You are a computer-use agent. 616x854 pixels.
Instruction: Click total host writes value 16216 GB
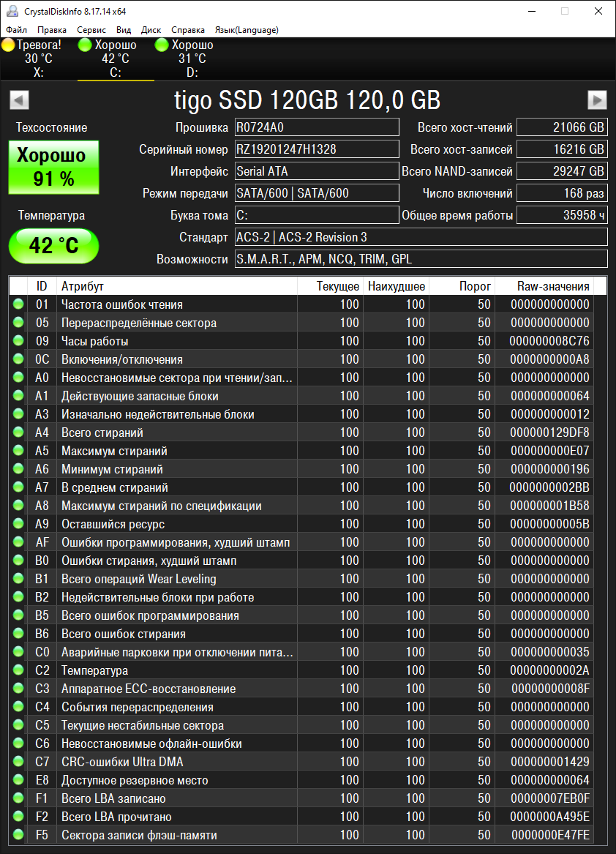562,149
